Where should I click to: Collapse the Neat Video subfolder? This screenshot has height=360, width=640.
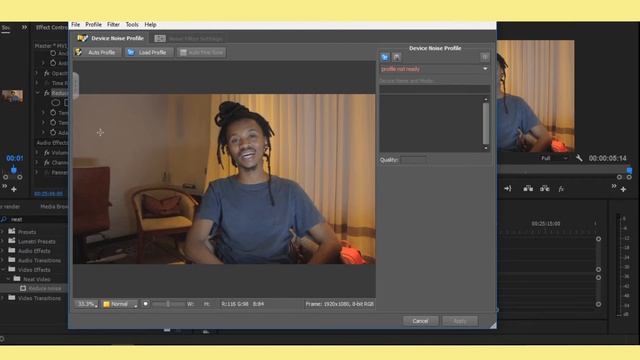8,279
